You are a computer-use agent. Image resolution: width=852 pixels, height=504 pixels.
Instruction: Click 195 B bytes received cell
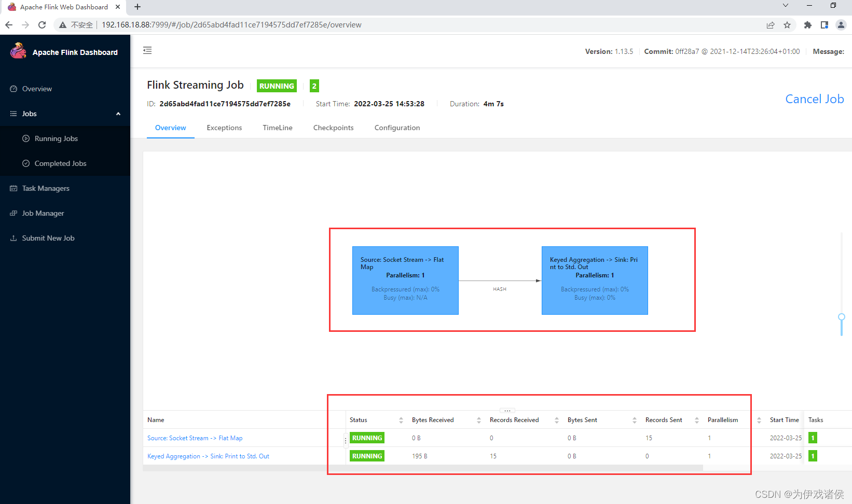(x=420, y=456)
